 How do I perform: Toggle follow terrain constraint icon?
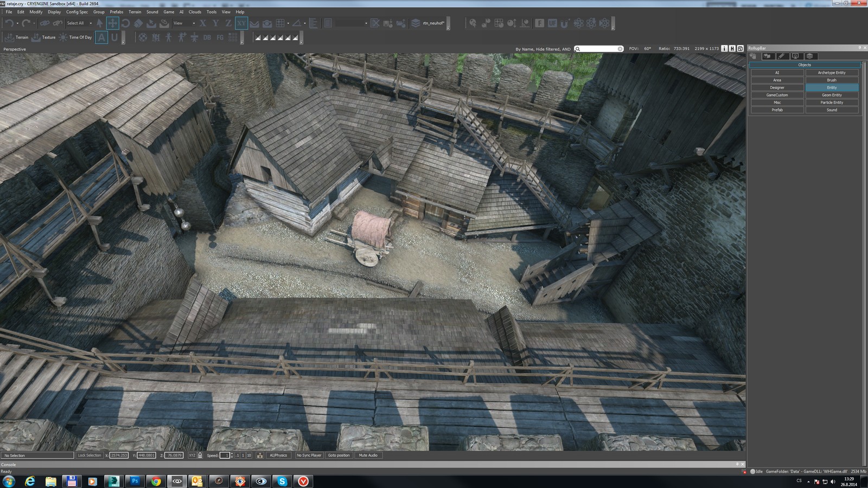pyautogui.click(x=254, y=23)
